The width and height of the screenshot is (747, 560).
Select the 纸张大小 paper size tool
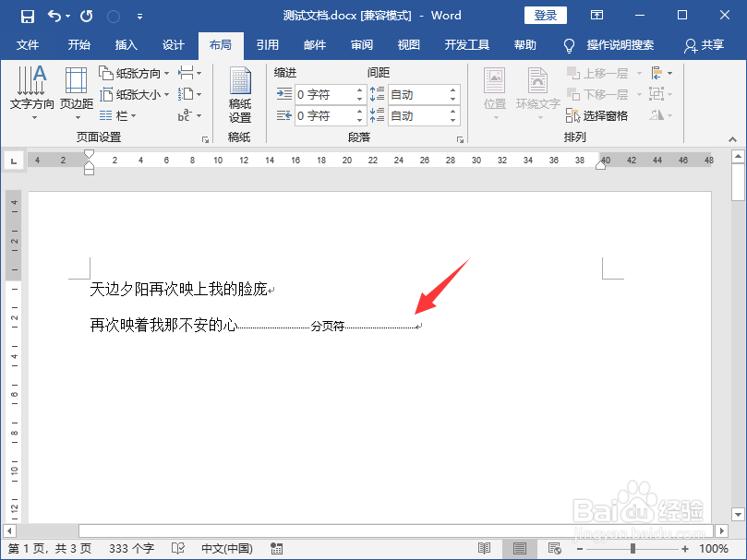tap(135, 94)
